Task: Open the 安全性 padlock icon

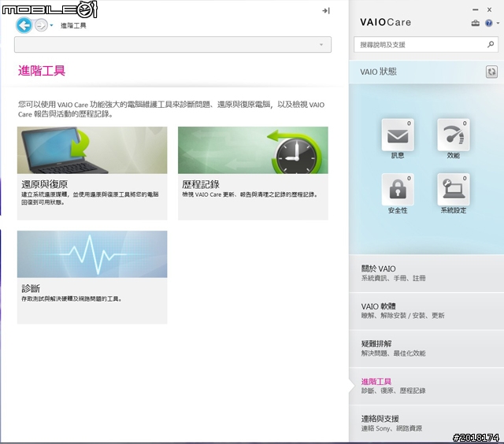Action: (x=398, y=190)
